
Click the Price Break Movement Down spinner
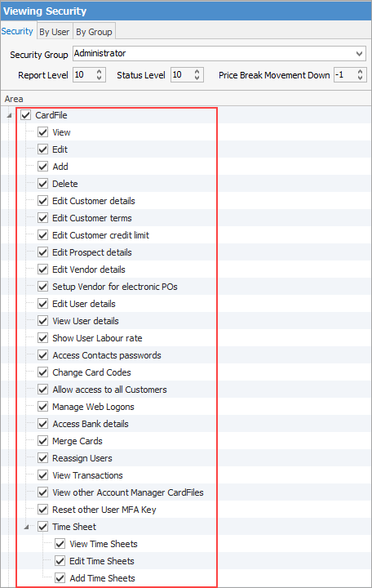(x=360, y=74)
